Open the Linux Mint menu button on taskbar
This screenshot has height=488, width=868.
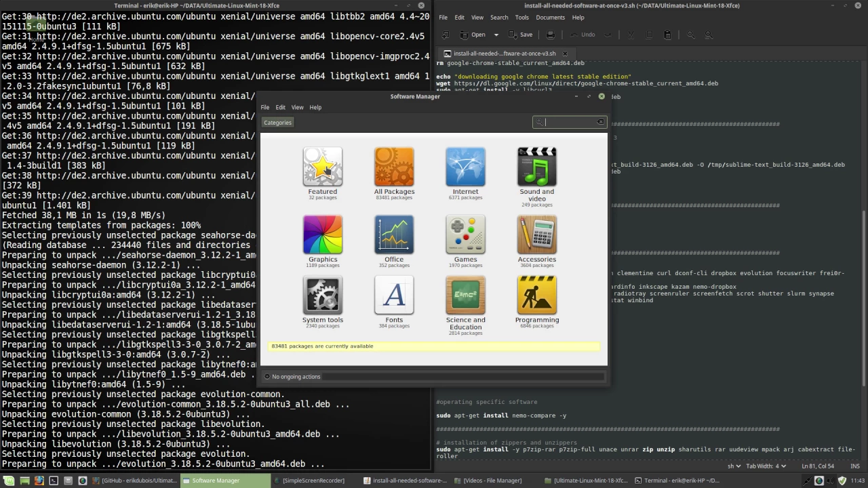click(9, 481)
